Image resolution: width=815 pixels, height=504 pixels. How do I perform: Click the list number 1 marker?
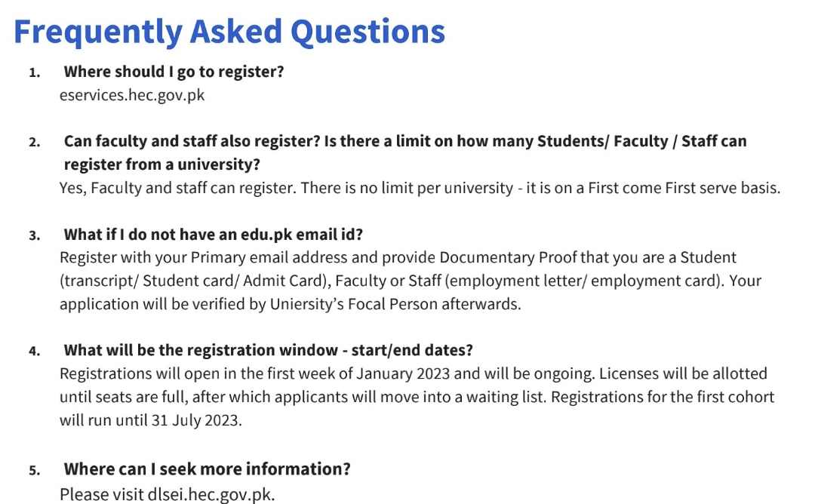pos(34,72)
